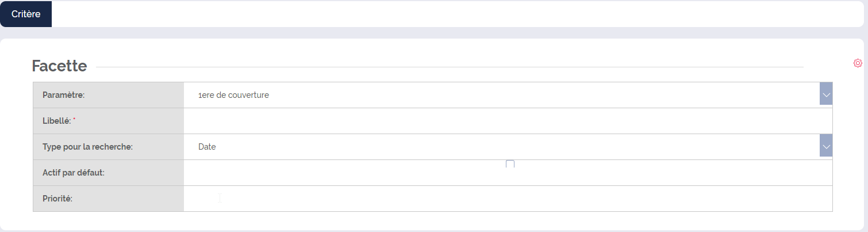868x232 pixels.
Task: Open the Type pour la recherche dropdown arrow
Action: click(x=826, y=147)
